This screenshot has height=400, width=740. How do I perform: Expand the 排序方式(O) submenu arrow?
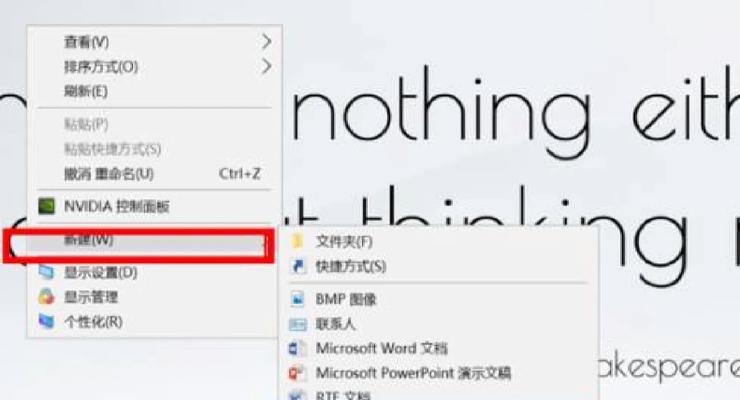point(267,66)
